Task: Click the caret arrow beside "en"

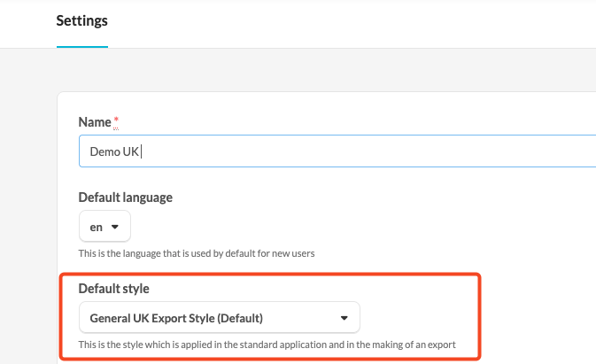Action: tap(115, 227)
